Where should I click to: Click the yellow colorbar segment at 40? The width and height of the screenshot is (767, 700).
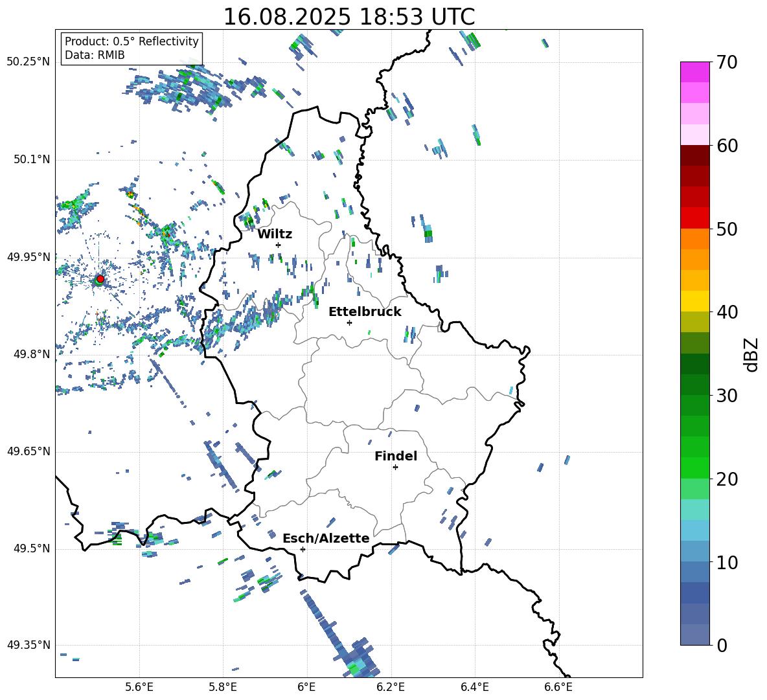[x=695, y=302]
